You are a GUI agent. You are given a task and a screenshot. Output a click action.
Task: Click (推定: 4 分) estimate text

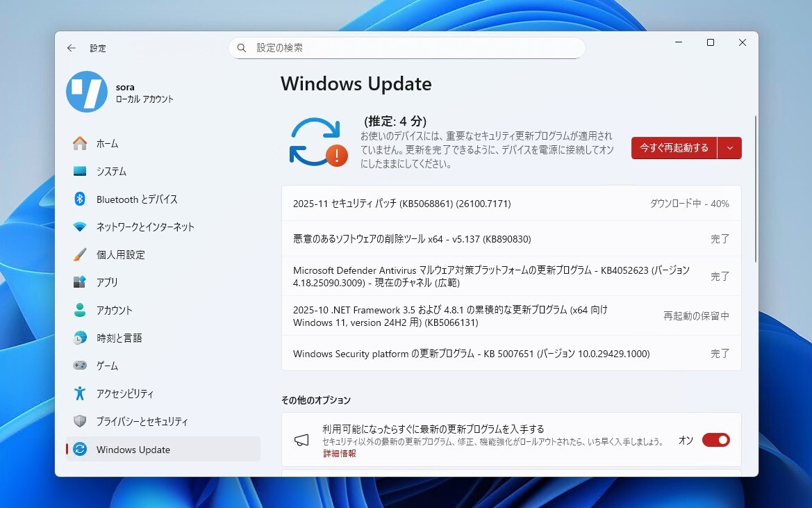[x=395, y=121]
